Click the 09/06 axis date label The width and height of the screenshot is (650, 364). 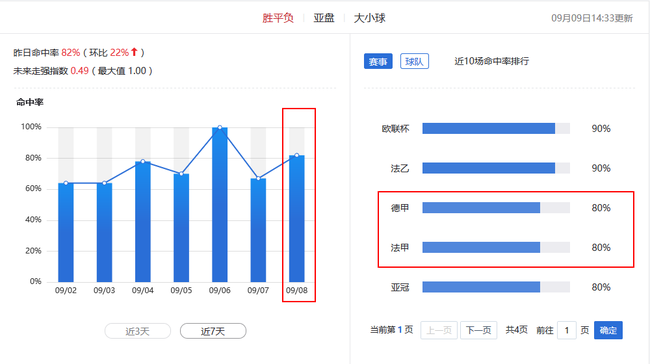point(220,290)
